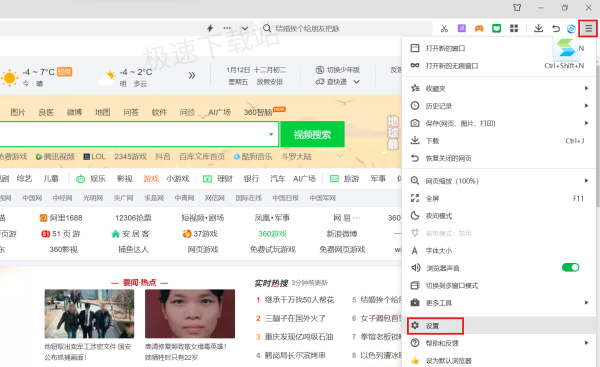Expand the 历史记录 submenu
The width and height of the screenshot is (600, 367).
coord(499,106)
